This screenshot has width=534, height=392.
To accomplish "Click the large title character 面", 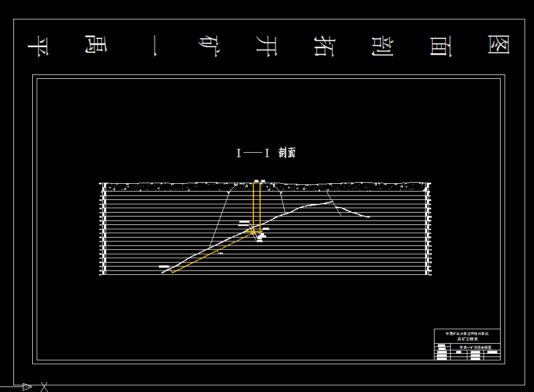I will pyautogui.click(x=440, y=46).
